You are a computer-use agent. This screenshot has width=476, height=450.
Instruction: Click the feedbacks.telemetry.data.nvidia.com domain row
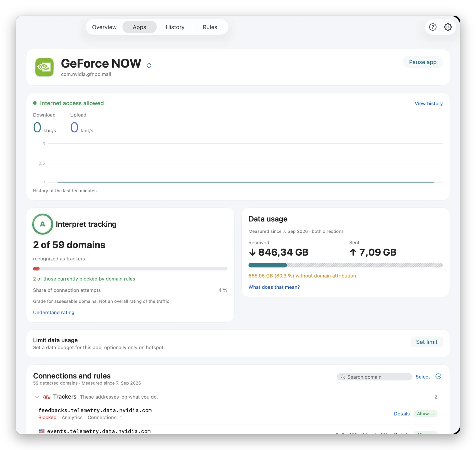(238, 414)
